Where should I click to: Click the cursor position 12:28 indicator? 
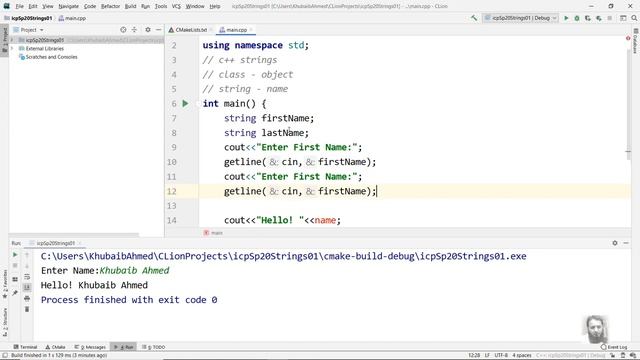click(474, 356)
